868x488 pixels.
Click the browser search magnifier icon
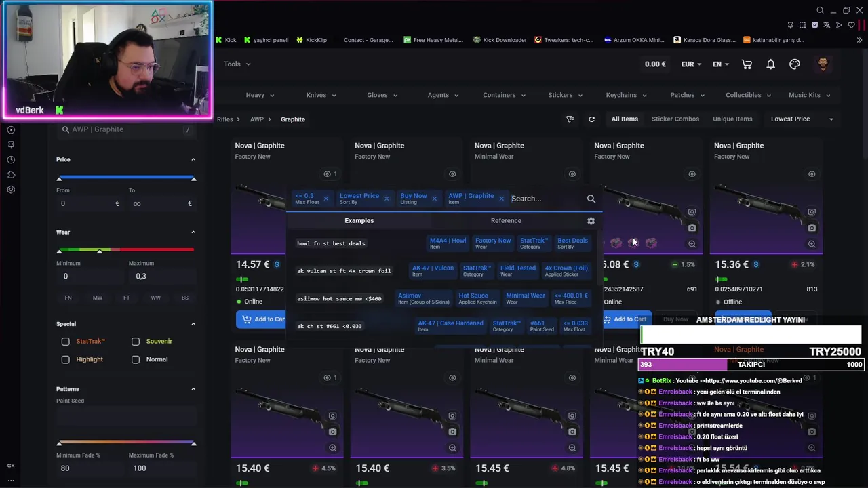point(820,10)
